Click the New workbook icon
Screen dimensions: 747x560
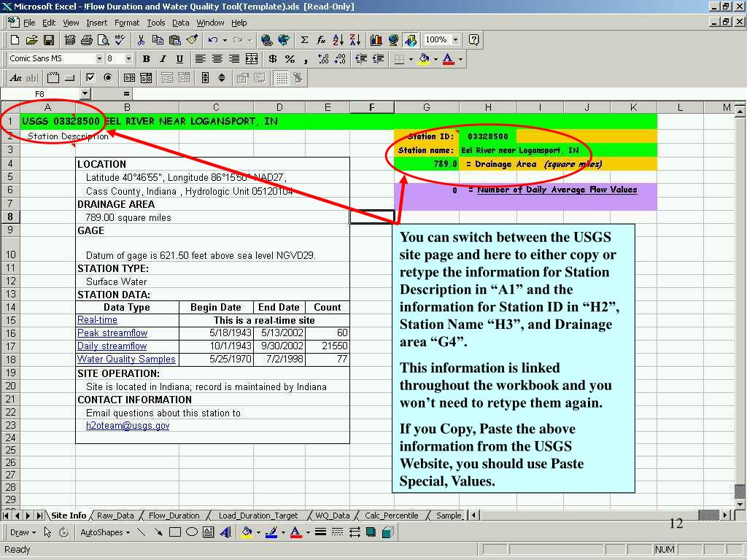[x=15, y=40]
